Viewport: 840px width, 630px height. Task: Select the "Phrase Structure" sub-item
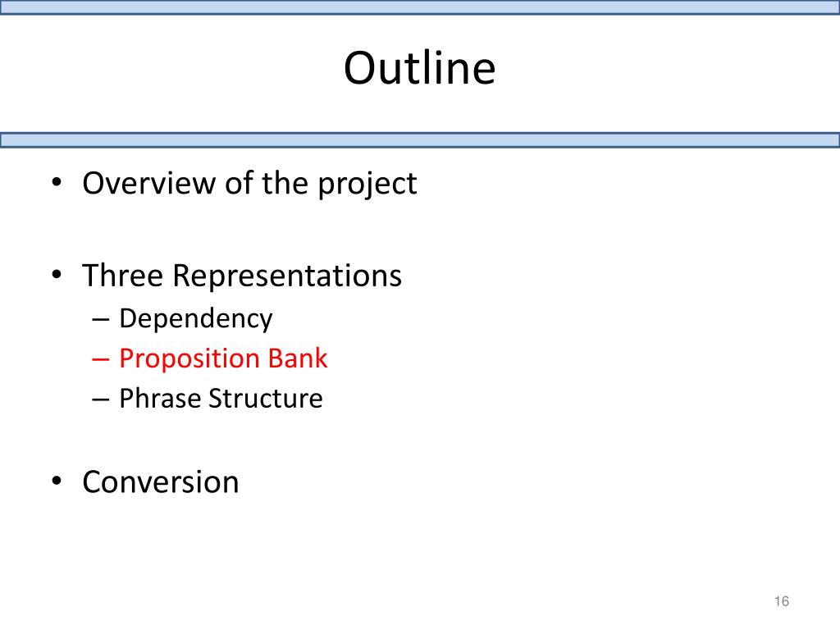point(221,399)
